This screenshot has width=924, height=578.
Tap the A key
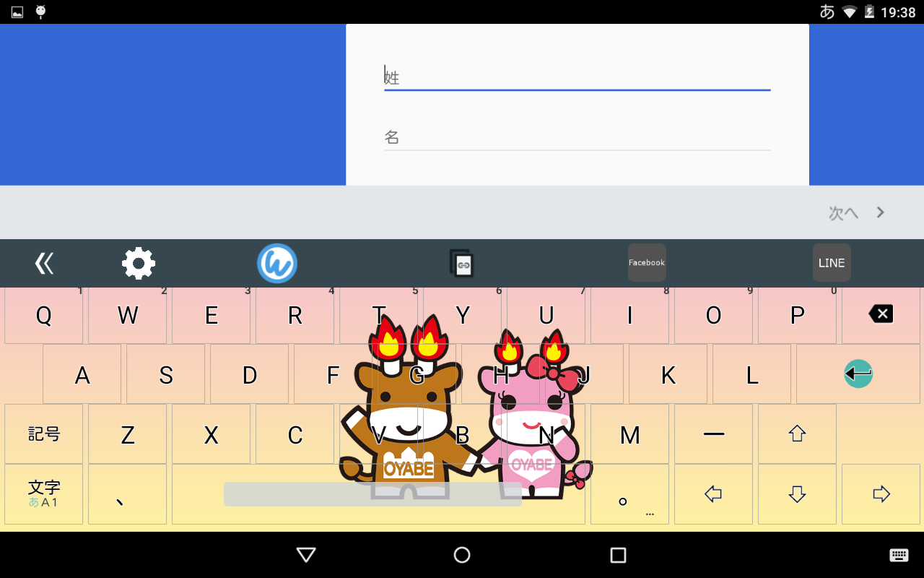tap(82, 374)
